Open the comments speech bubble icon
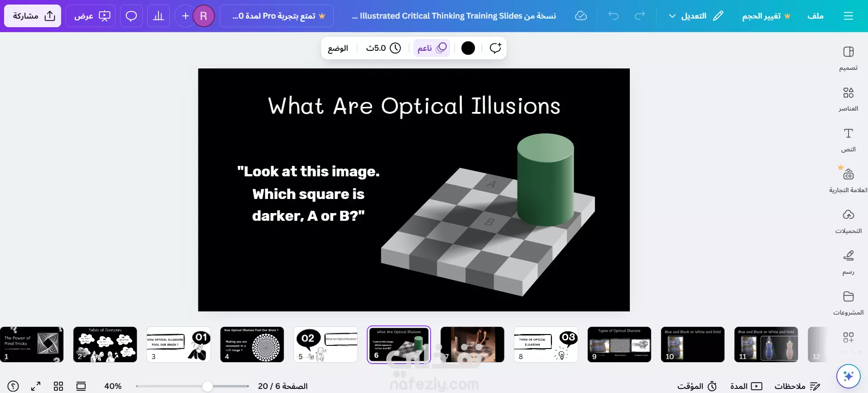 pos(131,16)
